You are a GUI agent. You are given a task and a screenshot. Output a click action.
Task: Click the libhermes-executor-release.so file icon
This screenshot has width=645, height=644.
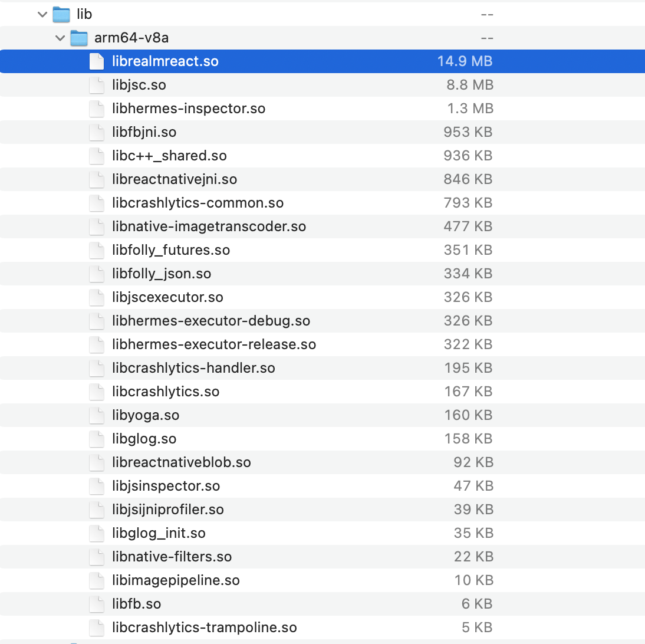tap(97, 344)
